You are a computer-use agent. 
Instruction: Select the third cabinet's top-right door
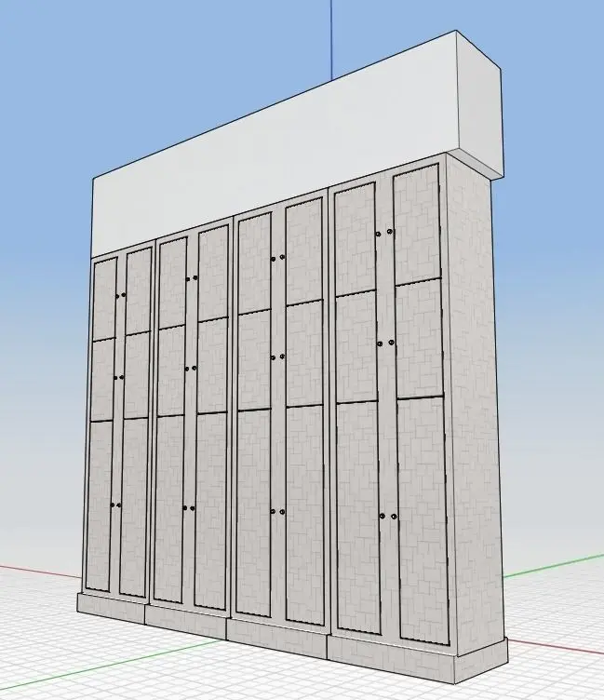pos(304,251)
